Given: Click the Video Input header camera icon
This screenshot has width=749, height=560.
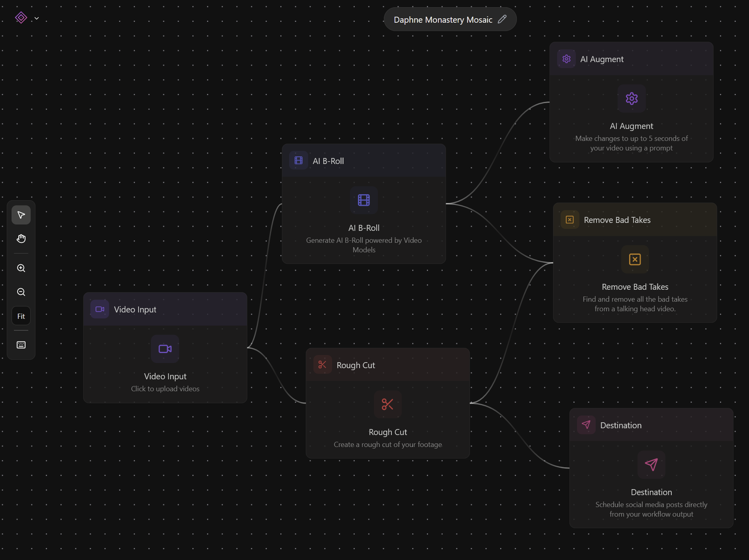Looking at the screenshot, I should click(x=100, y=309).
